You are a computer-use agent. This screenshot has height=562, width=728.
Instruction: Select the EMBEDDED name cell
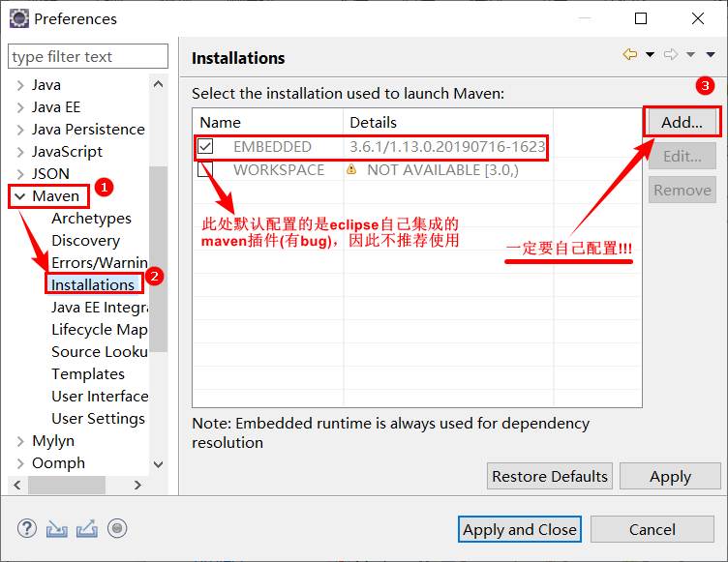(x=272, y=147)
